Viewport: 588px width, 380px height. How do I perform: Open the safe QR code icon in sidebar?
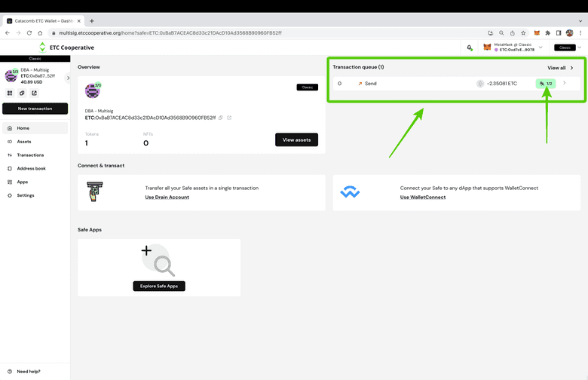point(10,93)
